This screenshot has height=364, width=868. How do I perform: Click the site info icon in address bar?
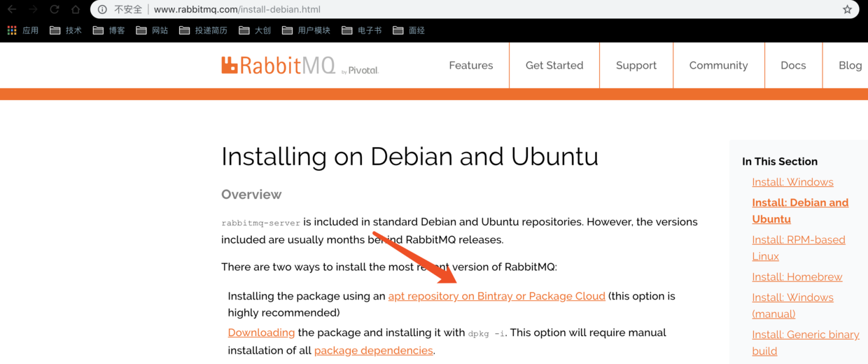coord(102,10)
